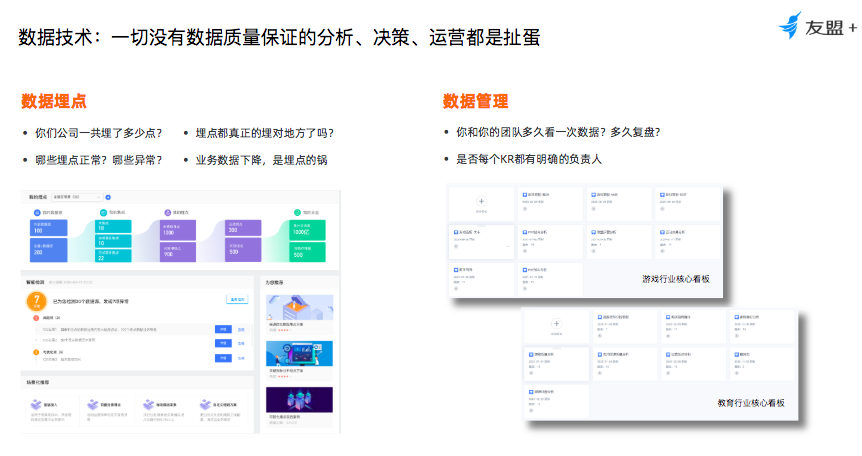
Task: Click the orange 数据埋点 heading
Action: [x=54, y=101]
